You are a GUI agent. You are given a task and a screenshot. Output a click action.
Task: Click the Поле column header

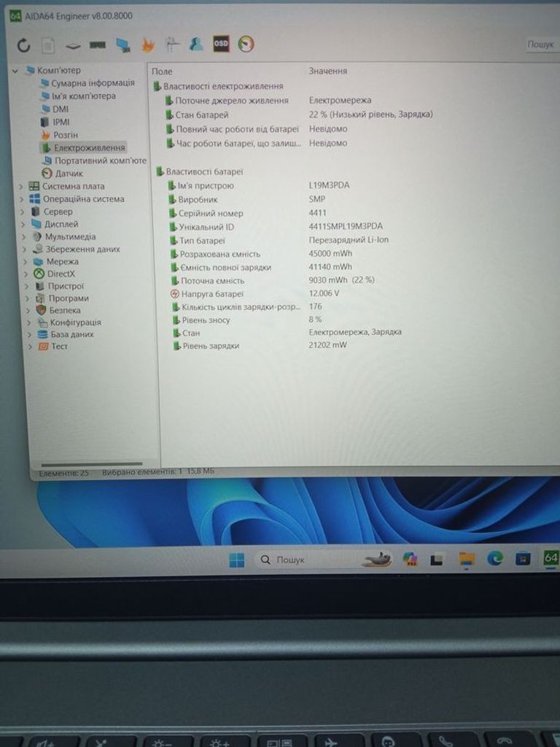tap(162, 71)
